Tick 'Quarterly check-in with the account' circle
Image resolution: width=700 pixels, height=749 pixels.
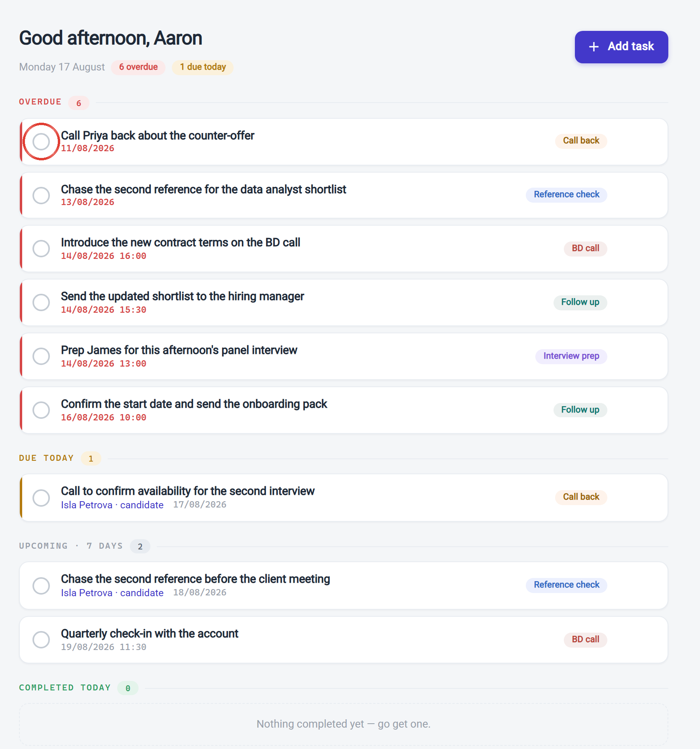pyautogui.click(x=41, y=640)
